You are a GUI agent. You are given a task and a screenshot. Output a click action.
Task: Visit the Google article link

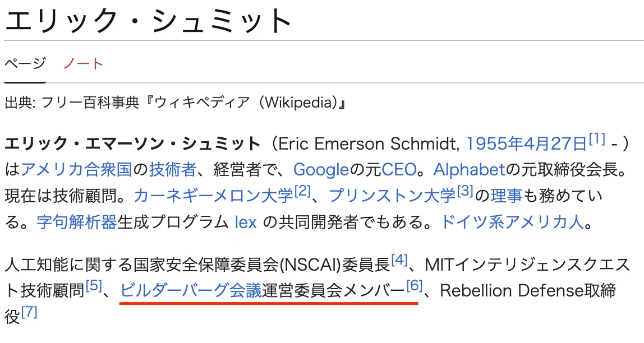(321, 170)
